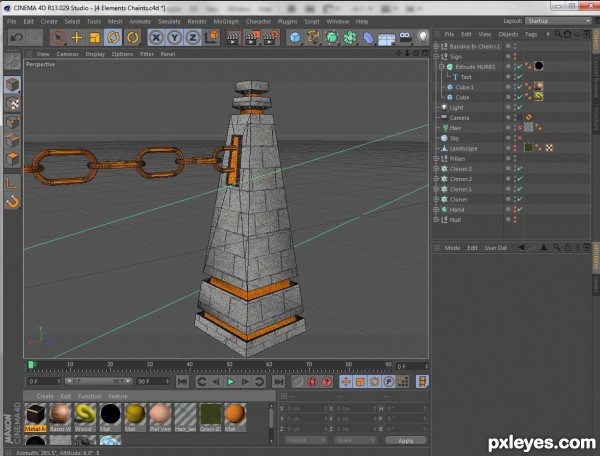The image size is (600, 456).
Task: Select the Live Selection tool
Action: coord(58,37)
